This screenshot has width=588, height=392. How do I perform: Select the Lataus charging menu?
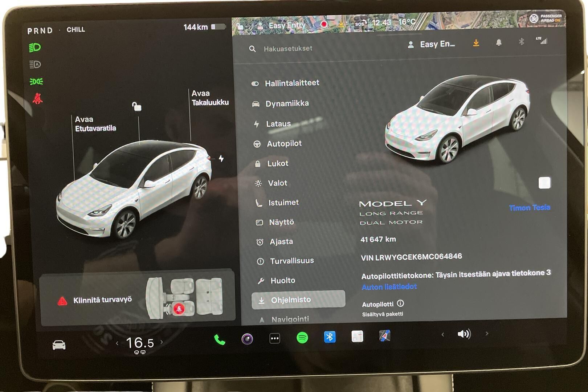pos(272,124)
